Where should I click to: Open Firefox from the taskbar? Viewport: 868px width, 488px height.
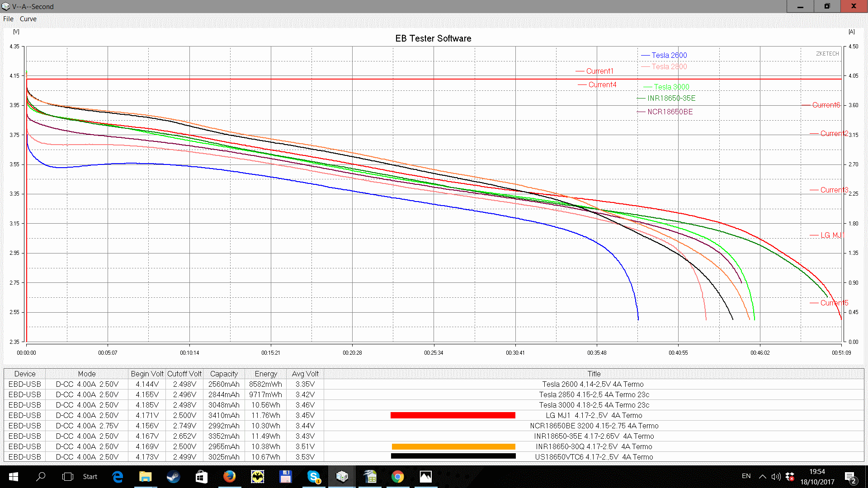coord(229,476)
